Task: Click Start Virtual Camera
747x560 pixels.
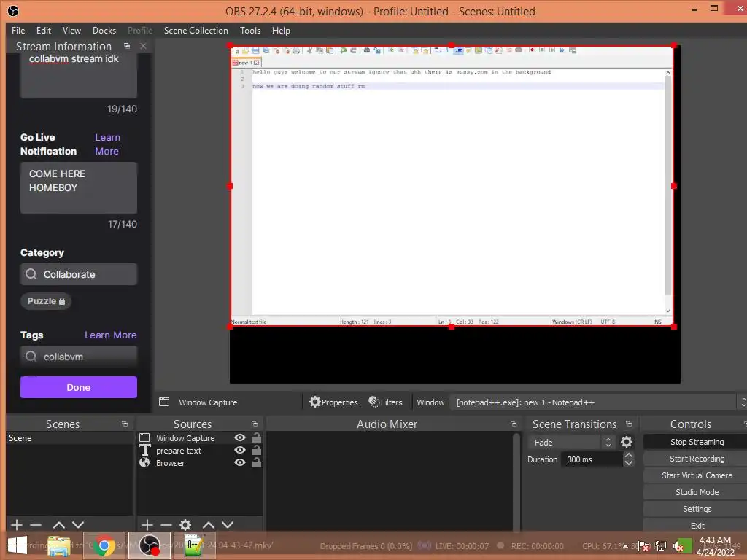Action: (x=697, y=475)
